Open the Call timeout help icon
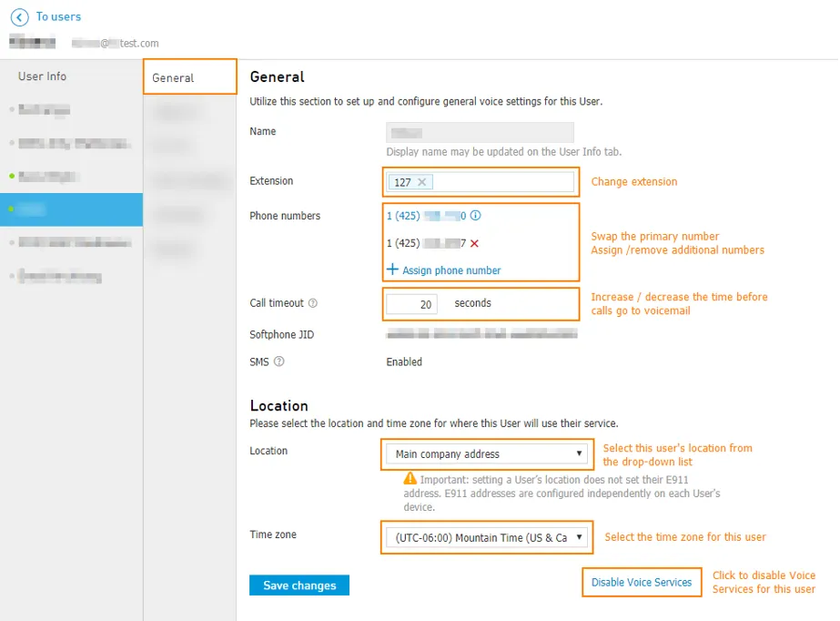 [x=313, y=303]
